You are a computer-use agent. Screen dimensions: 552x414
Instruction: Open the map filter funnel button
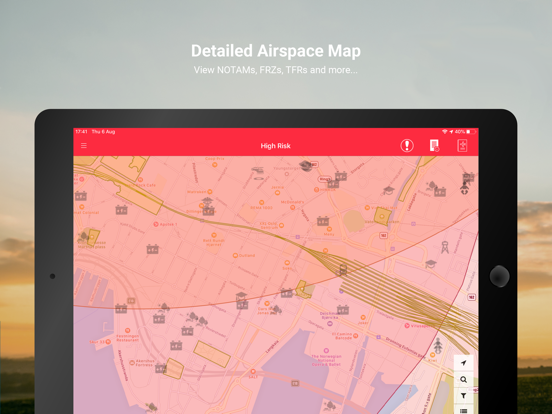point(463,396)
